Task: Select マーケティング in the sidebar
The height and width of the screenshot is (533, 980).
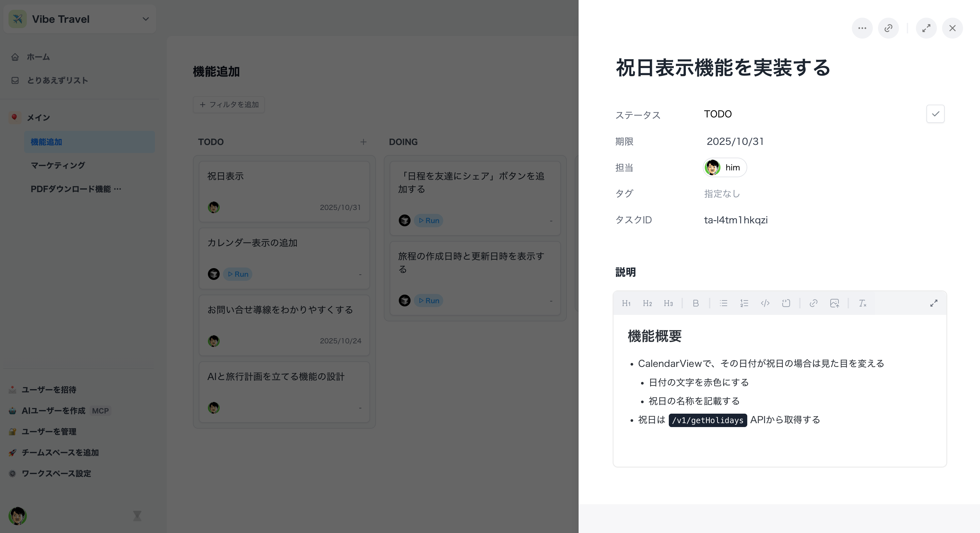Action: 58,165
